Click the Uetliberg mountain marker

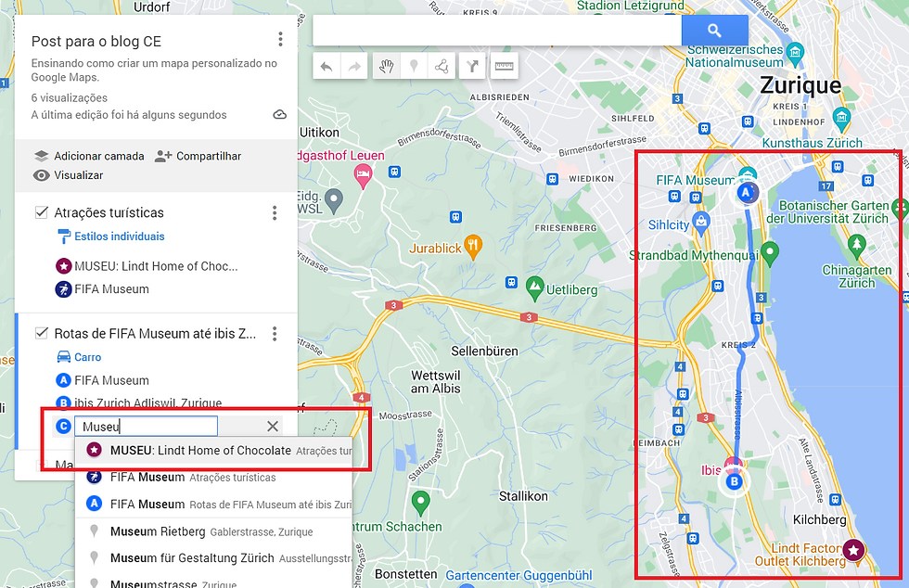pos(534,286)
